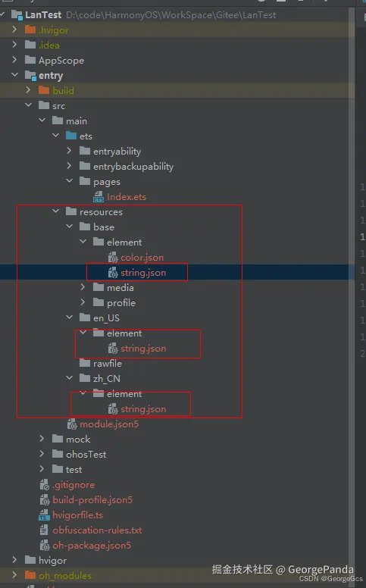Collapse the pages folder chevron
The image size is (366, 588).
coord(70,181)
